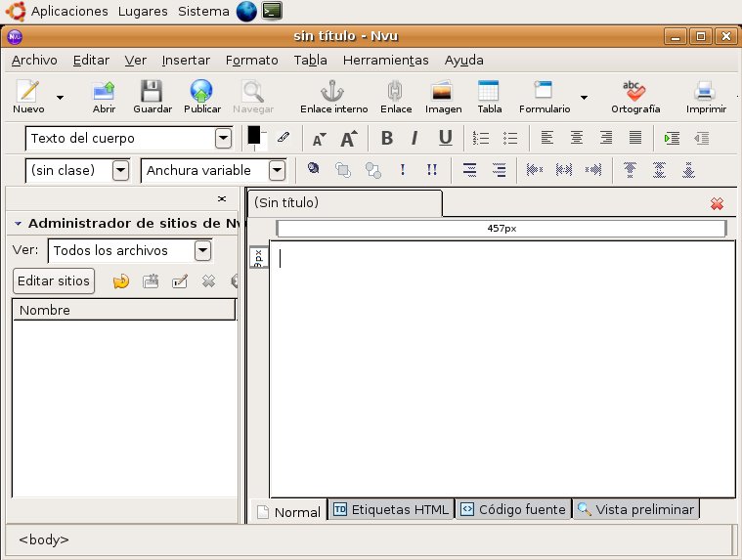Expand the Anchura variable font dropdown
Viewport: 742px width, 560px height.
pyautogui.click(x=277, y=171)
